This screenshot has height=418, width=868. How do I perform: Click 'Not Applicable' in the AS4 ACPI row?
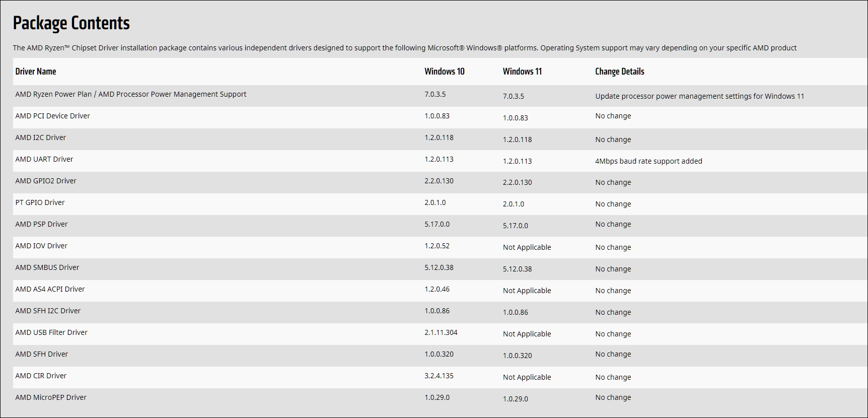click(527, 291)
